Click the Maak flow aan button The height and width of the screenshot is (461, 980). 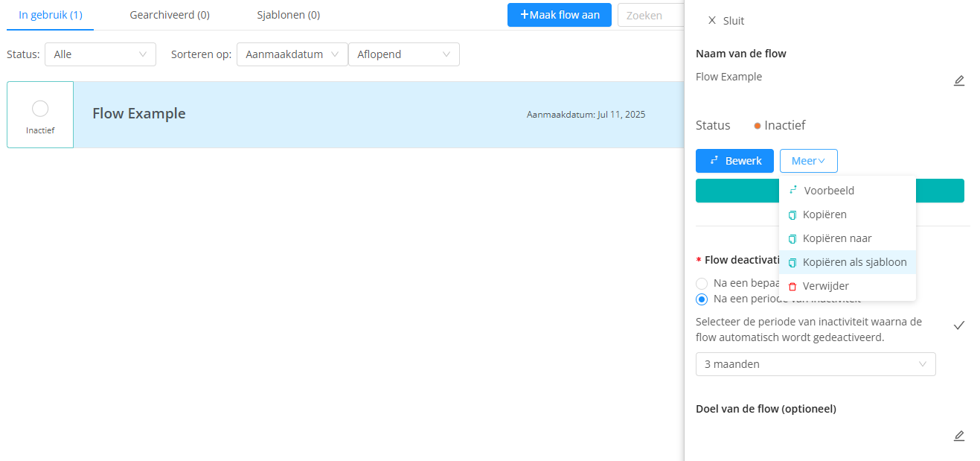[559, 15]
